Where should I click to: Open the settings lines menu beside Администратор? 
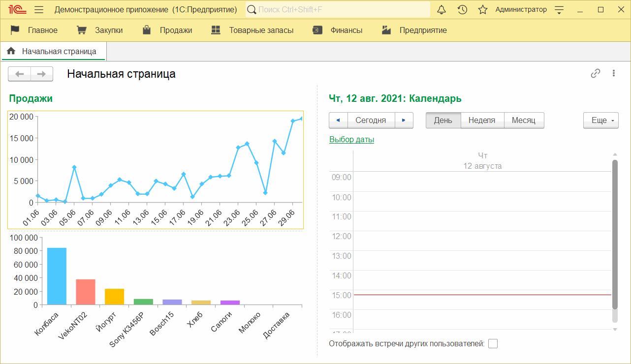[559, 10]
